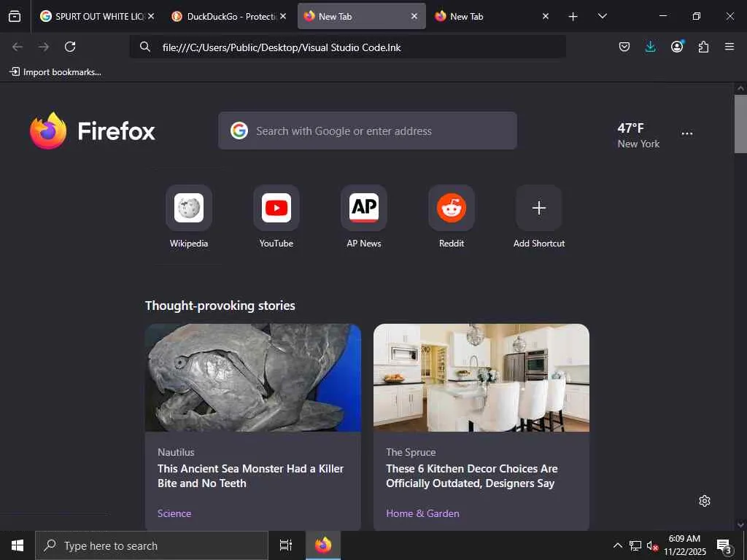The image size is (747, 560).
Task: Open the YouTube shortcut
Action: [276, 217]
